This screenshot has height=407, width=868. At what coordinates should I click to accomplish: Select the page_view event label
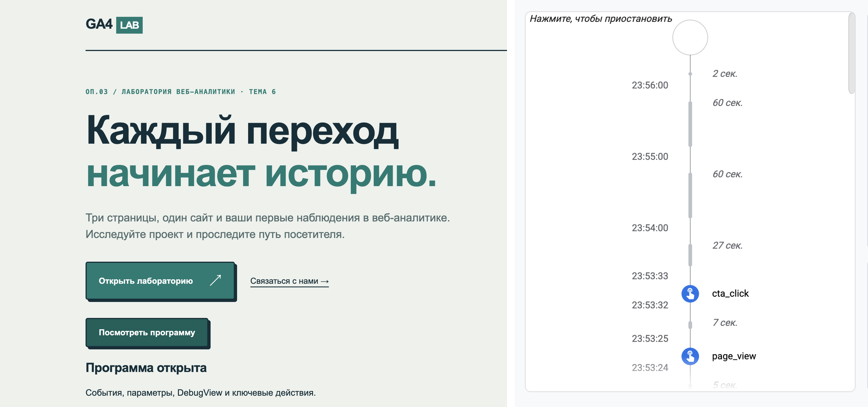click(x=734, y=356)
